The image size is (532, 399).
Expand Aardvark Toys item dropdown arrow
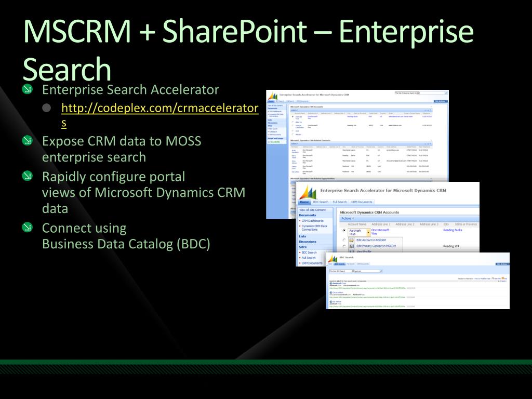(x=368, y=232)
